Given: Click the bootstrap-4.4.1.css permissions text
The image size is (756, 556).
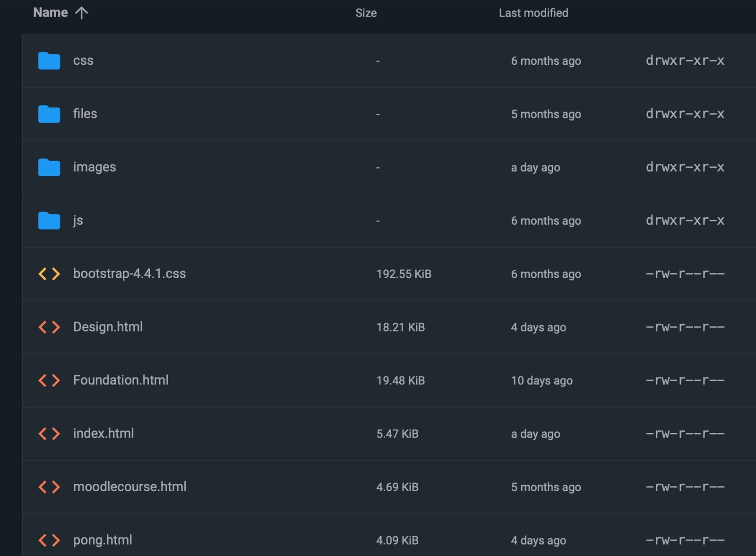Looking at the screenshot, I should point(685,274).
